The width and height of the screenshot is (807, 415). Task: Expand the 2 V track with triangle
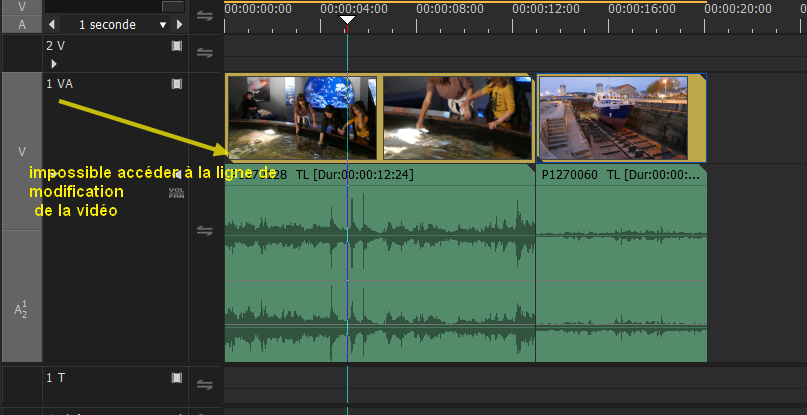click(x=54, y=63)
